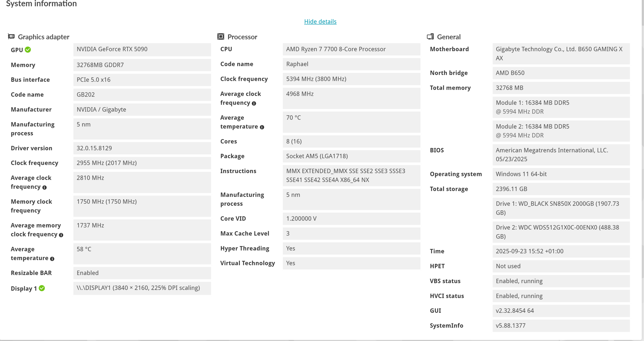Viewport: 644px width, 341px height.
Task: Click the HVCI status Enabled, running value
Action: tap(561, 296)
